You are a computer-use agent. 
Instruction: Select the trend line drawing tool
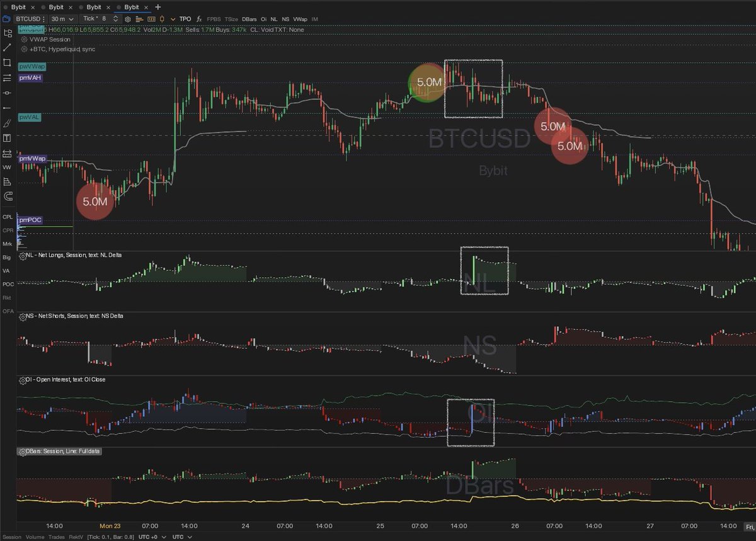point(8,48)
